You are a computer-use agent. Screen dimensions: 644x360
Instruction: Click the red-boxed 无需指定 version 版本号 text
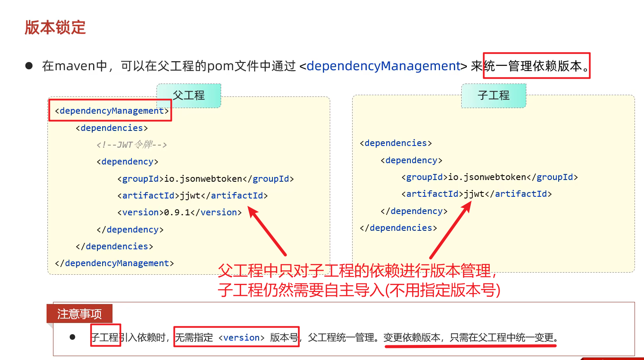click(x=236, y=337)
